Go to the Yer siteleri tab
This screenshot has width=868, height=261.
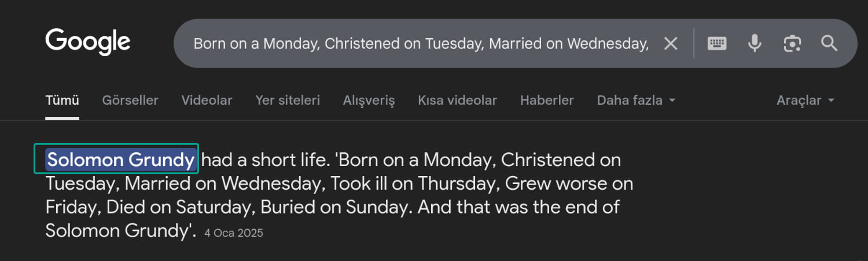tap(288, 100)
